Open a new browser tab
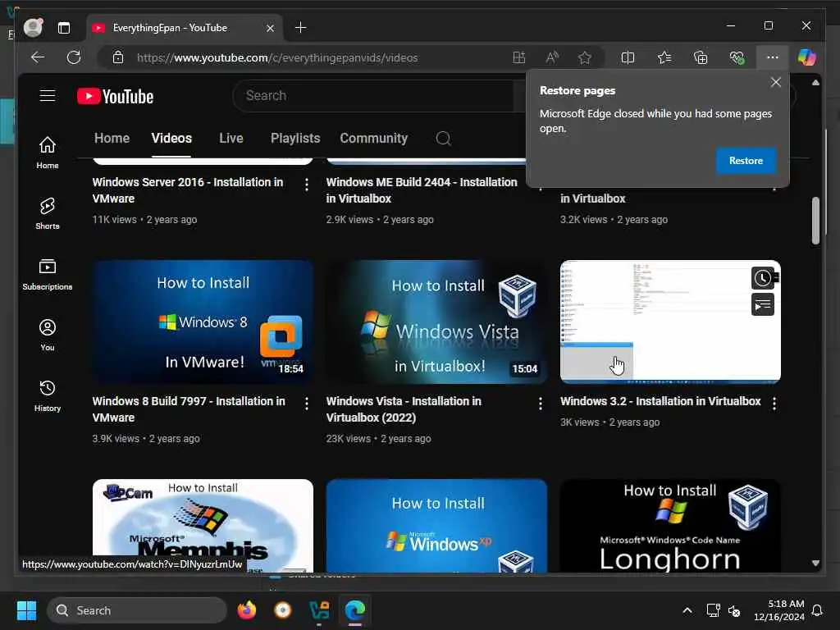840x630 pixels. [x=300, y=27]
